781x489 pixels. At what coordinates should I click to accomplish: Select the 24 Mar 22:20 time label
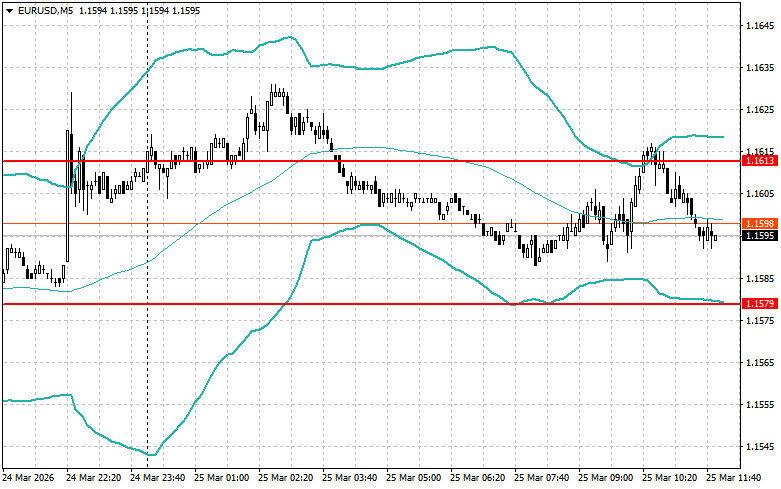click(94, 478)
